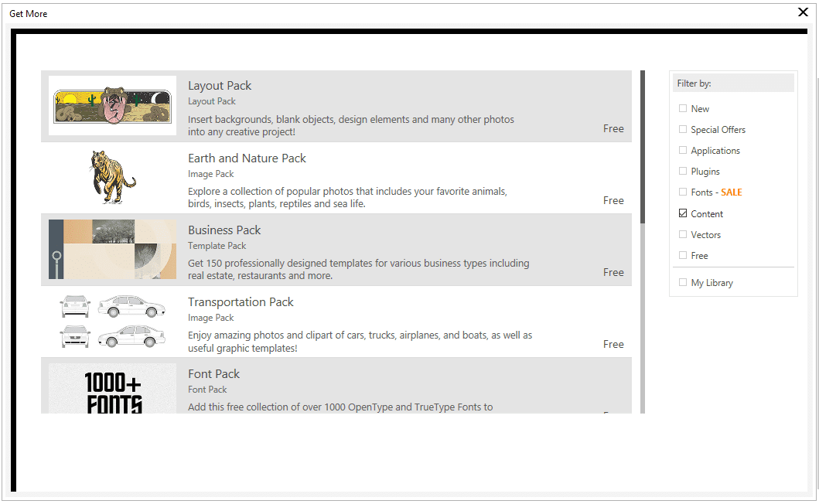The width and height of the screenshot is (819, 504).
Task: Open the Layout Pack desert thumbnail
Action: pos(112,106)
